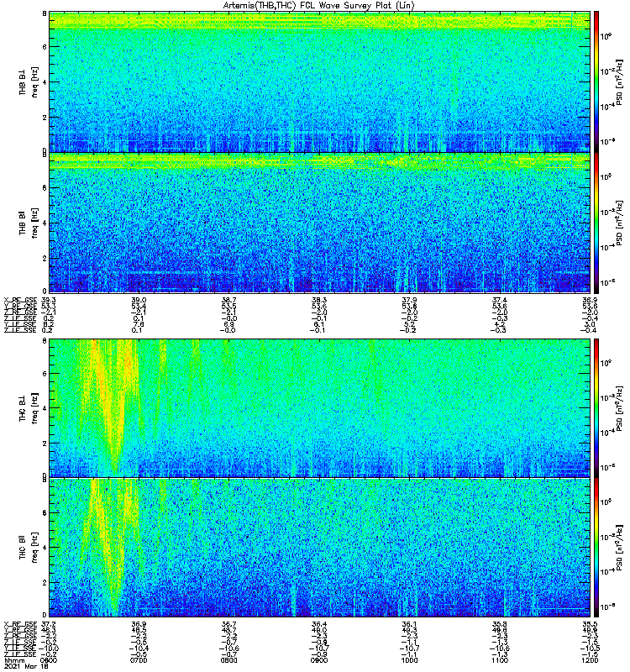Click the THC X position value 35.8
This screenshot has height=672, width=630.
click(x=499, y=624)
